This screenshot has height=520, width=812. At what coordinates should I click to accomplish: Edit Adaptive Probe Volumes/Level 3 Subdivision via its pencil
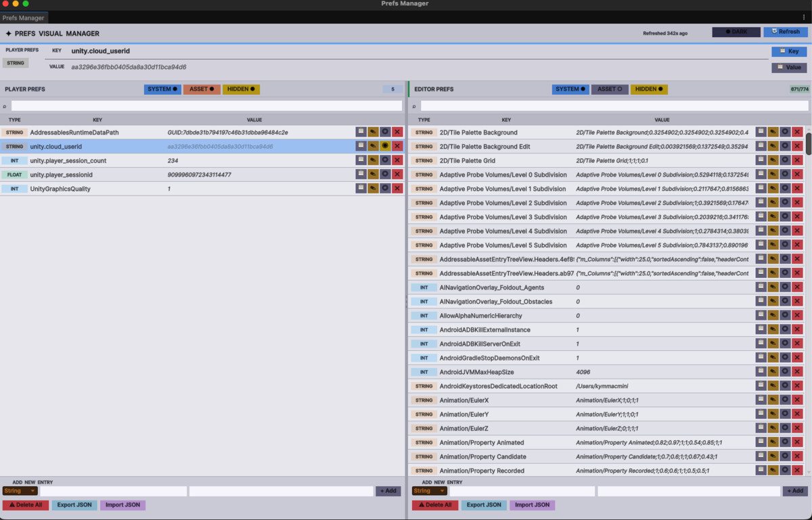click(773, 217)
